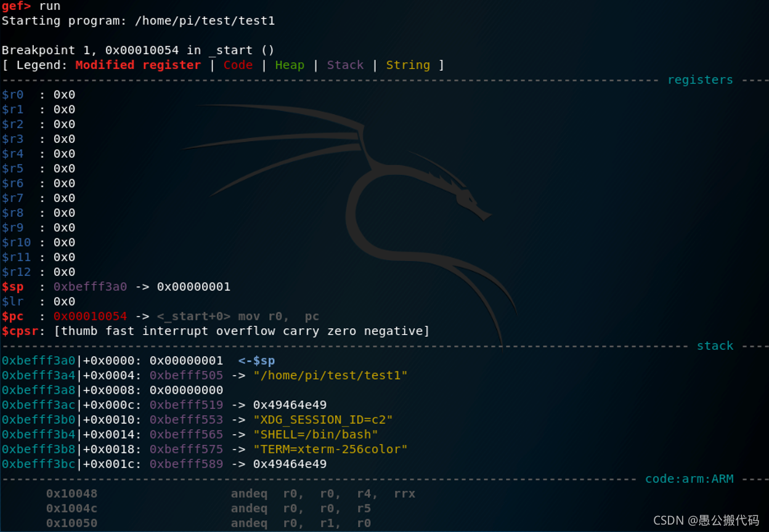The width and height of the screenshot is (769, 532).
Task: Click the 'Modified register' legend entry
Action: point(138,65)
